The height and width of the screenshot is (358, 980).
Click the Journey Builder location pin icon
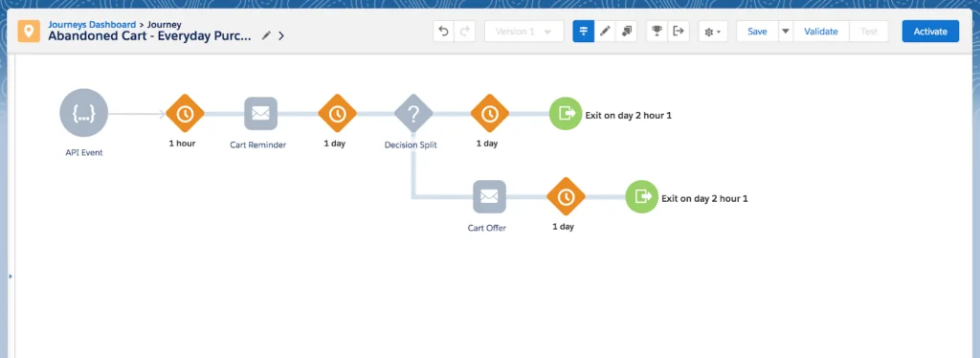click(x=29, y=32)
